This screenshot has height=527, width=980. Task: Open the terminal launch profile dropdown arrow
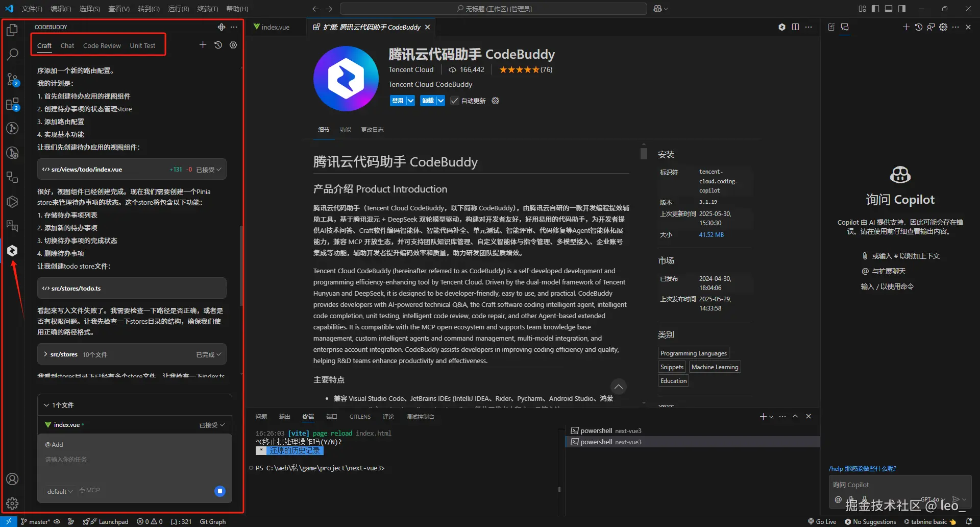771,417
